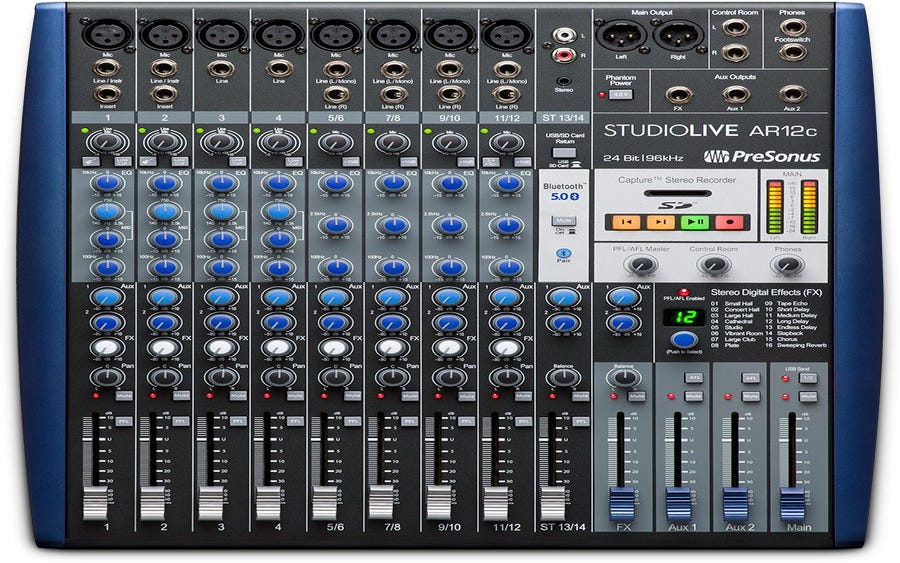This screenshot has height=563, width=900.
Task: Click channel 11/12 XLR Mic input
Action: click(507, 34)
